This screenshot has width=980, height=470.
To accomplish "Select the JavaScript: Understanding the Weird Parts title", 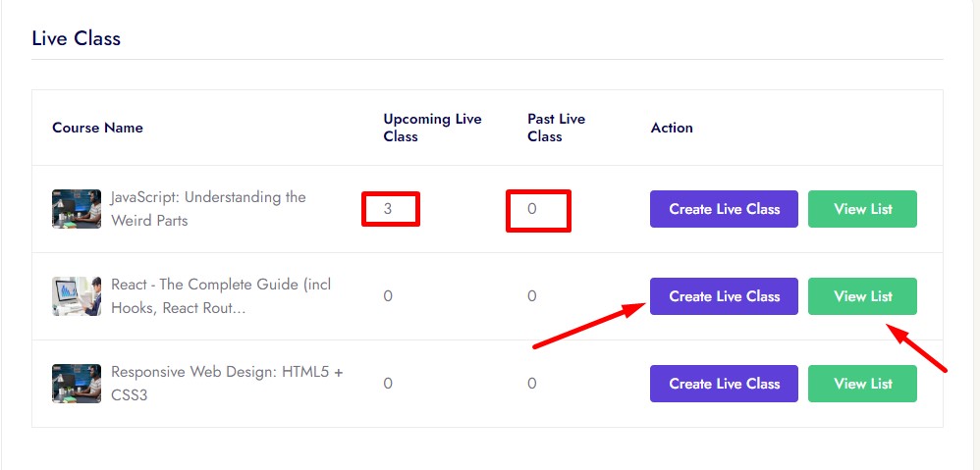I will pyautogui.click(x=208, y=209).
